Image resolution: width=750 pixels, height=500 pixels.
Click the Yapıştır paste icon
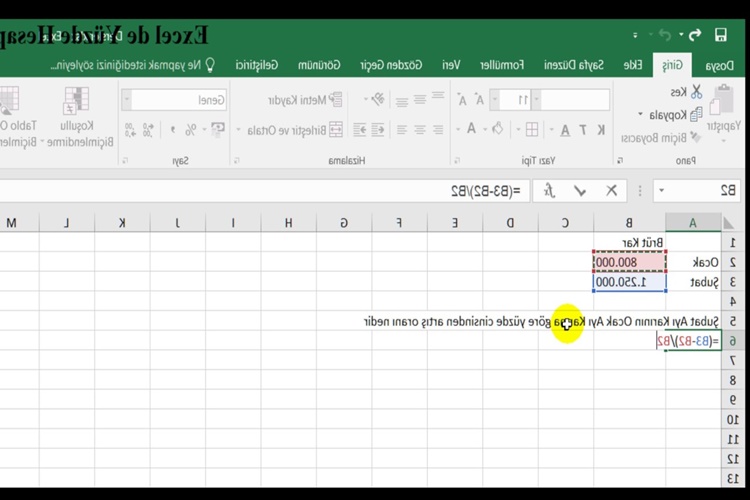[722, 101]
